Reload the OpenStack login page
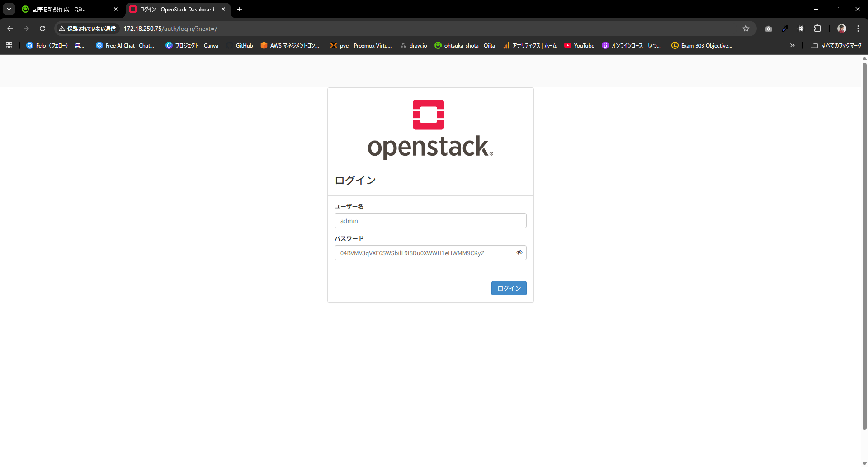 coord(42,29)
